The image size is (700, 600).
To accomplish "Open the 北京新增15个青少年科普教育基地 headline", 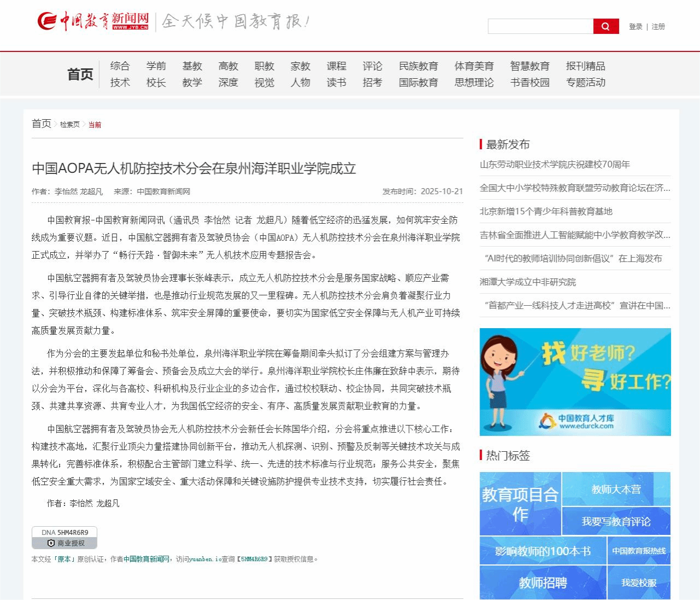I will click(x=546, y=212).
